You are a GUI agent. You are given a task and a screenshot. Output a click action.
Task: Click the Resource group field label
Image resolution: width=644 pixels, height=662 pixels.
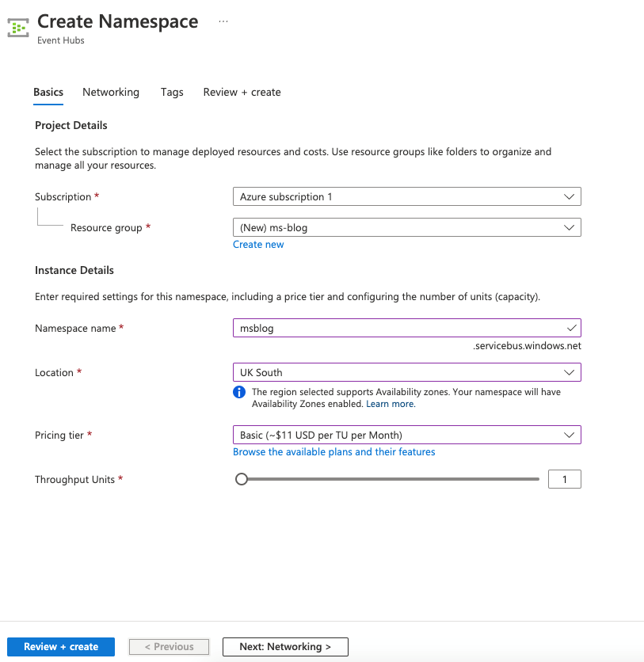106,227
